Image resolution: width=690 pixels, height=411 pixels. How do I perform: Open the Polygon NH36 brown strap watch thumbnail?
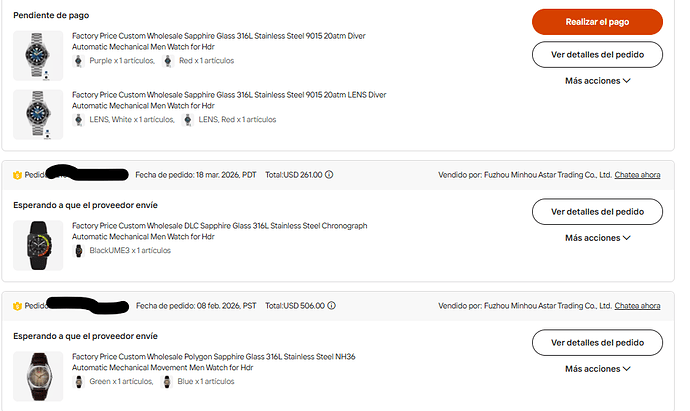pyautogui.click(x=38, y=376)
